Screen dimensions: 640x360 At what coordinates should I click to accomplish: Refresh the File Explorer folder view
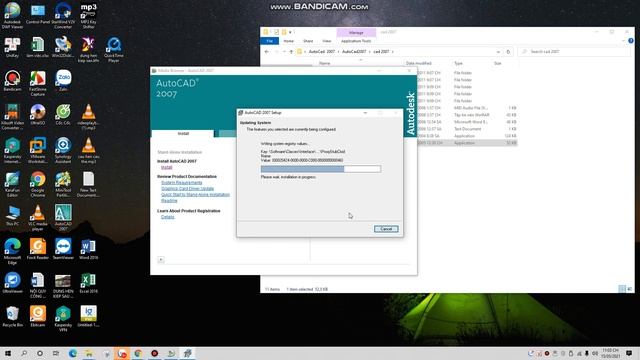click(x=508, y=52)
